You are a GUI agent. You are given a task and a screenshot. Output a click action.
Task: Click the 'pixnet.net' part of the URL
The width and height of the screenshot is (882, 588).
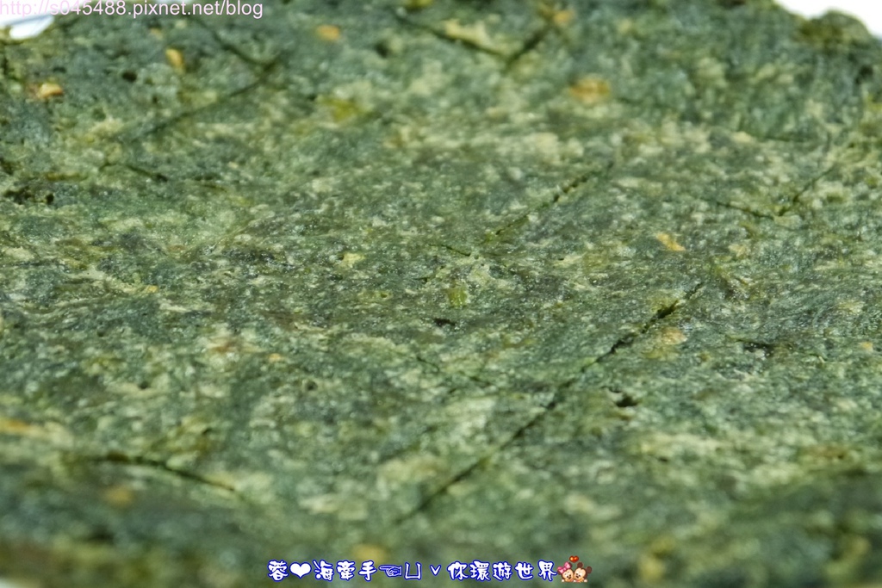point(176,9)
